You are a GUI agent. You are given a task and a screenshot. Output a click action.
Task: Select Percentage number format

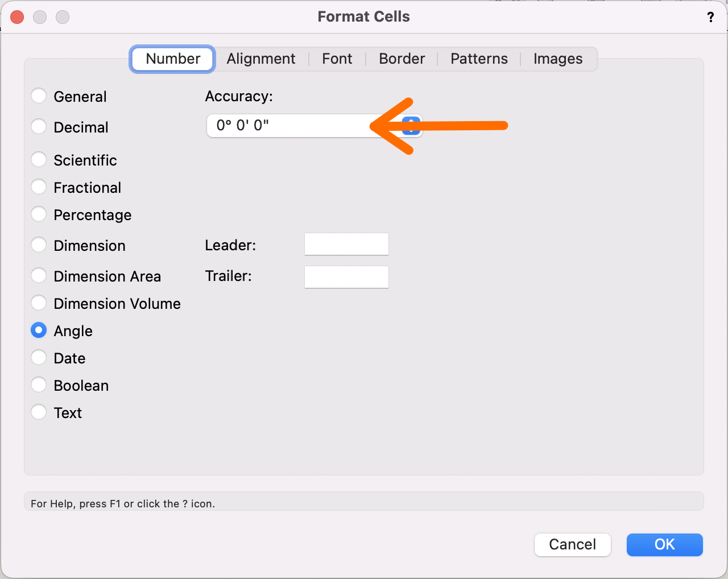pos(39,214)
